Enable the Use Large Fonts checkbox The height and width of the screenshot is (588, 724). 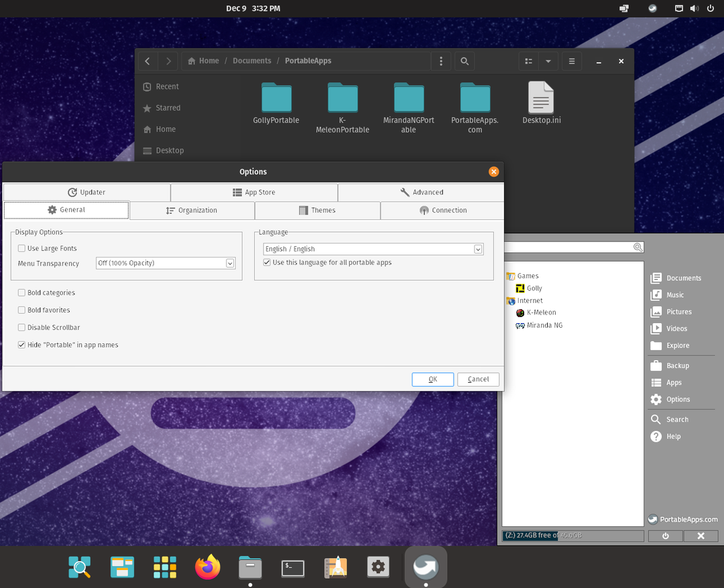pos(22,249)
